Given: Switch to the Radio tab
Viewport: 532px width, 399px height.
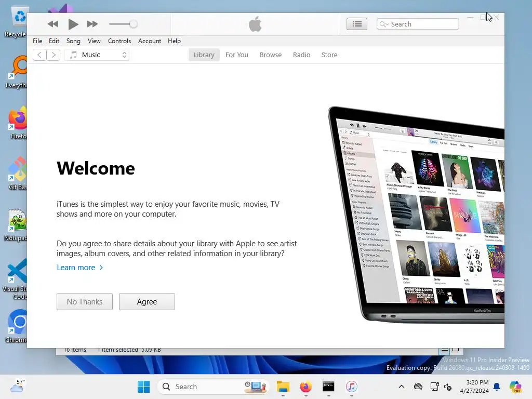Looking at the screenshot, I should [x=302, y=55].
